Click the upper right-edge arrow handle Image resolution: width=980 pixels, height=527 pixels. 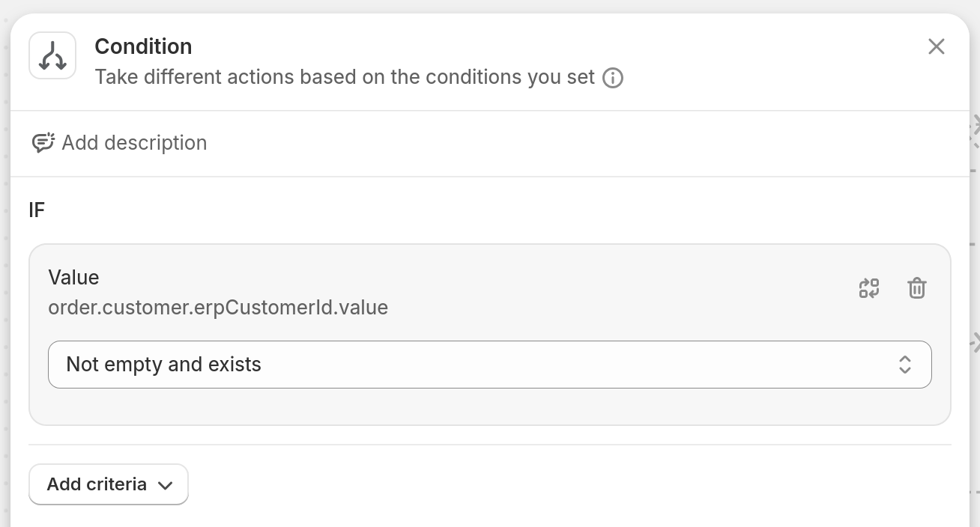pos(975,127)
